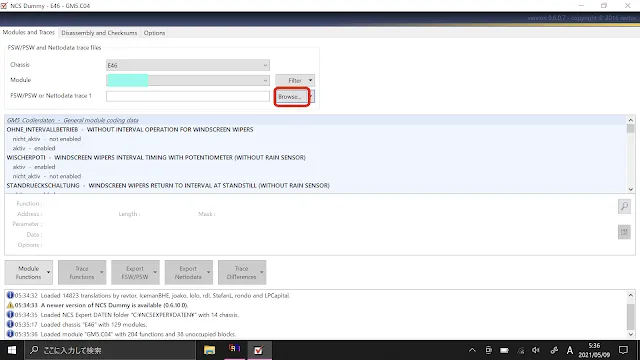Select 'nicht_aktiv' under OHNE_INTERVALLBETRIEB

316,139
